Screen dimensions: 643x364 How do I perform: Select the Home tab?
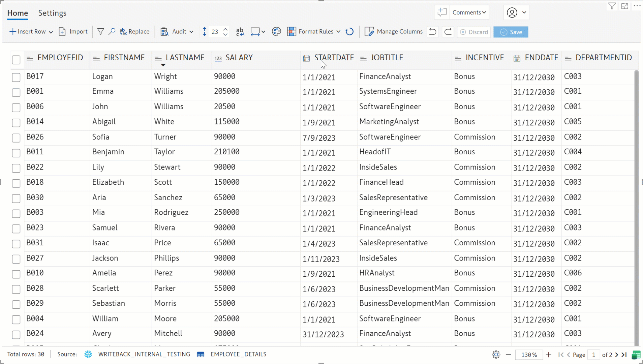click(18, 13)
